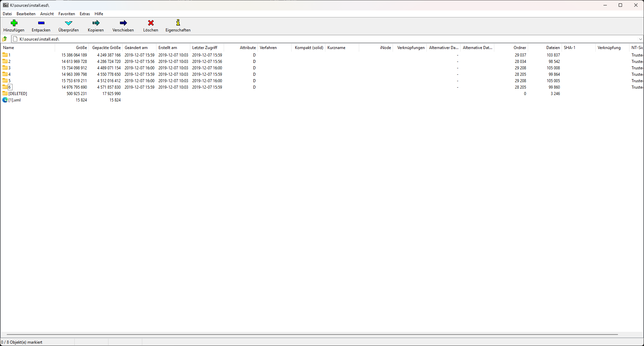Sort by Kompakt (solid) column header

point(308,48)
